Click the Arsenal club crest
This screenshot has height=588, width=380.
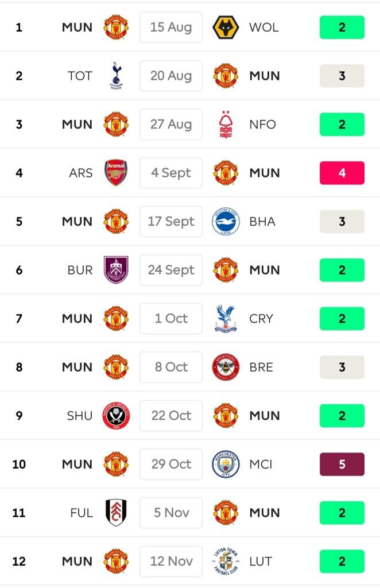116,173
